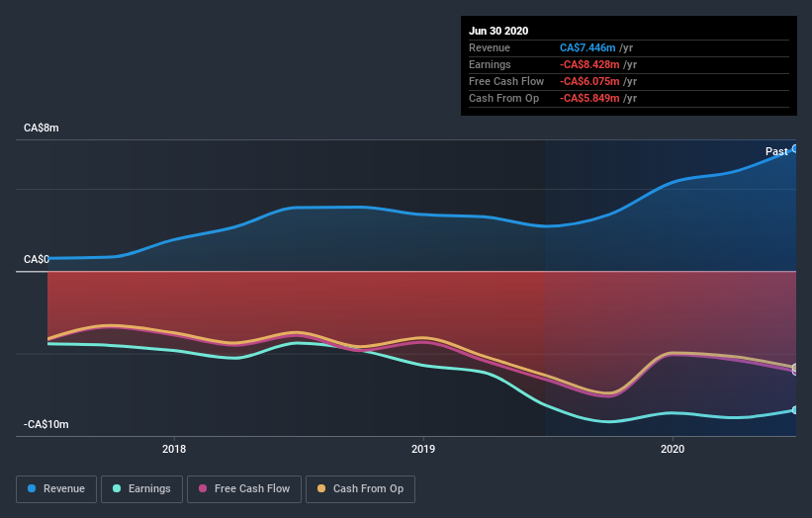Click the CA$8m y-axis label
The height and width of the screenshot is (518, 812).
point(42,128)
